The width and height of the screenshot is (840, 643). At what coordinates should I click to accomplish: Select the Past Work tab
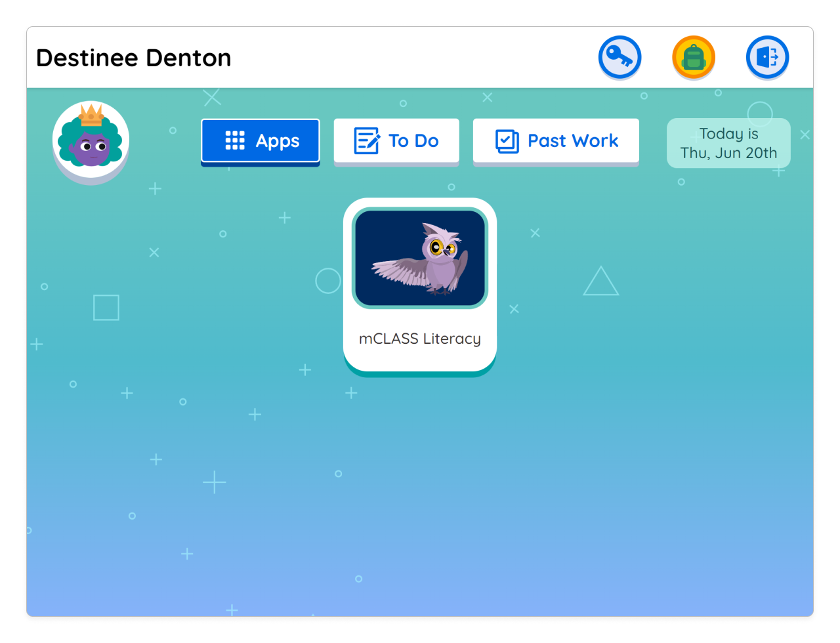[x=556, y=140]
